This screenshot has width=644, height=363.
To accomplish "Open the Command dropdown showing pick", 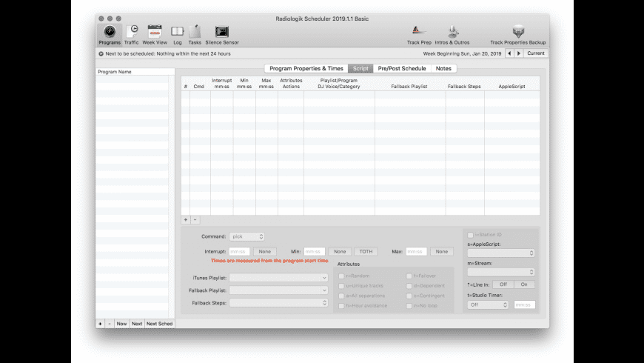I will 246,236.
